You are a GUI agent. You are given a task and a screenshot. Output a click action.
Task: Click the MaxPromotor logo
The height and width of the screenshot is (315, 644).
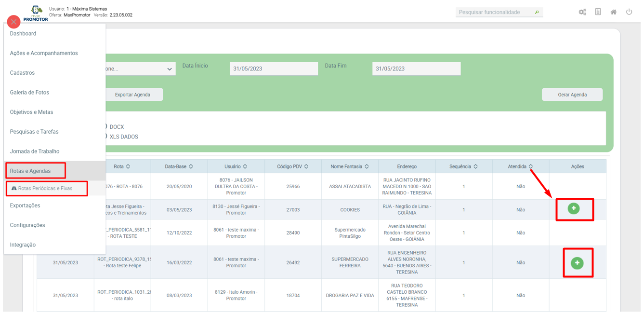point(36,14)
